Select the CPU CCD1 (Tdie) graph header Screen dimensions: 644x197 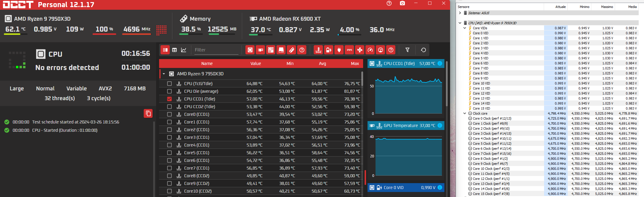[406, 64]
